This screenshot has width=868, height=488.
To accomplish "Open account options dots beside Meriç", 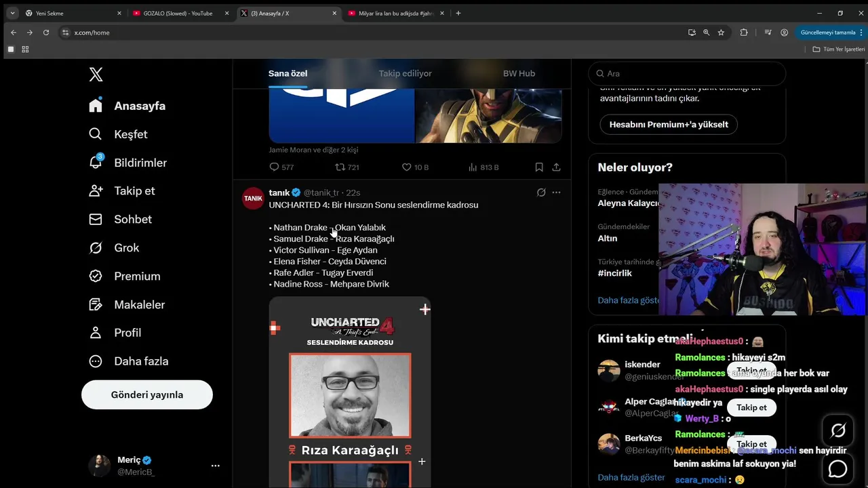I will (x=215, y=466).
